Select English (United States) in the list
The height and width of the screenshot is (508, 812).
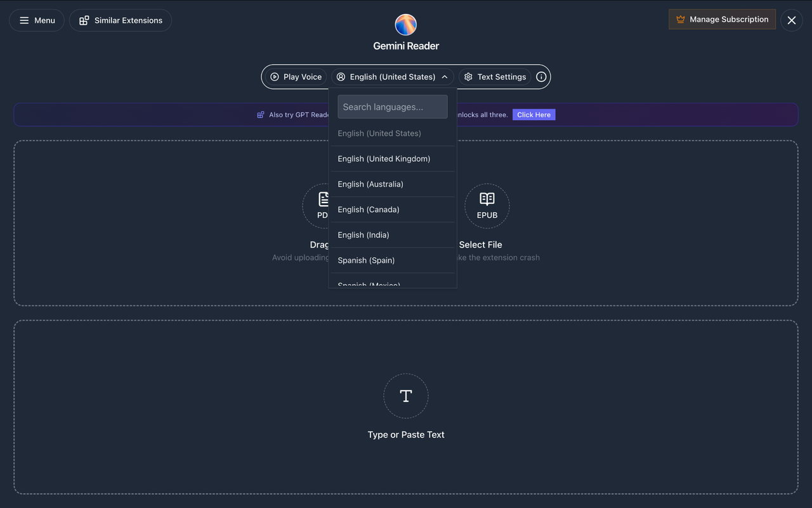[393, 133]
